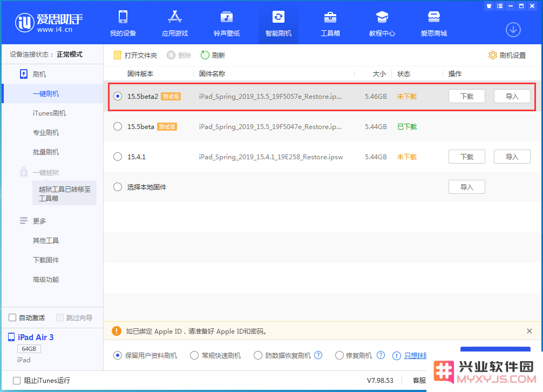Refresh the firmware list with 刷新
The height and width of the screenshot is (392, 543).
(x=213, y=55)
